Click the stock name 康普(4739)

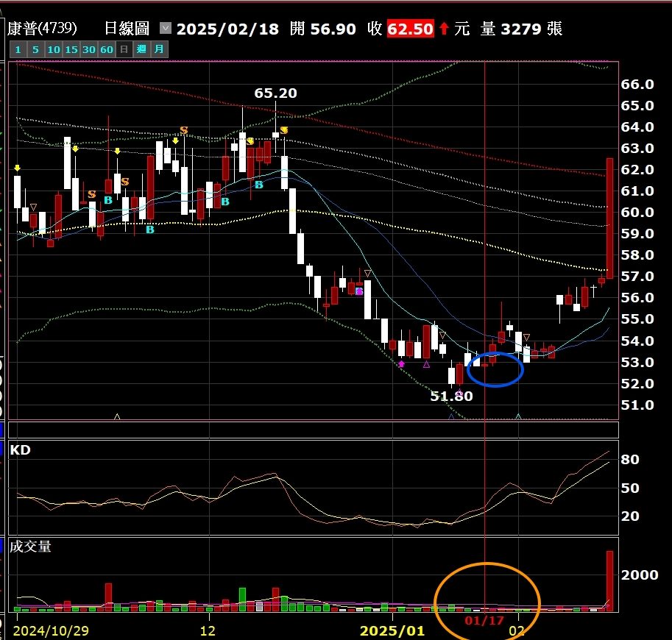[42, 28]
